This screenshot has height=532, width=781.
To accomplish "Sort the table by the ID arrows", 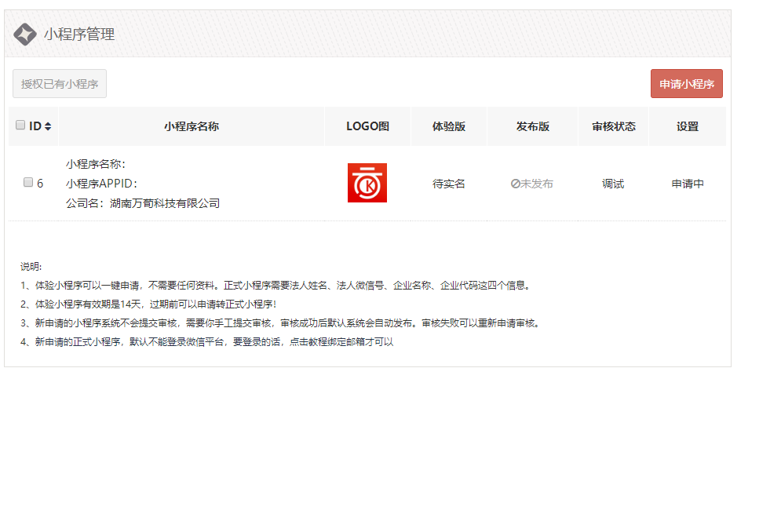I will click(x=48, y=126).
